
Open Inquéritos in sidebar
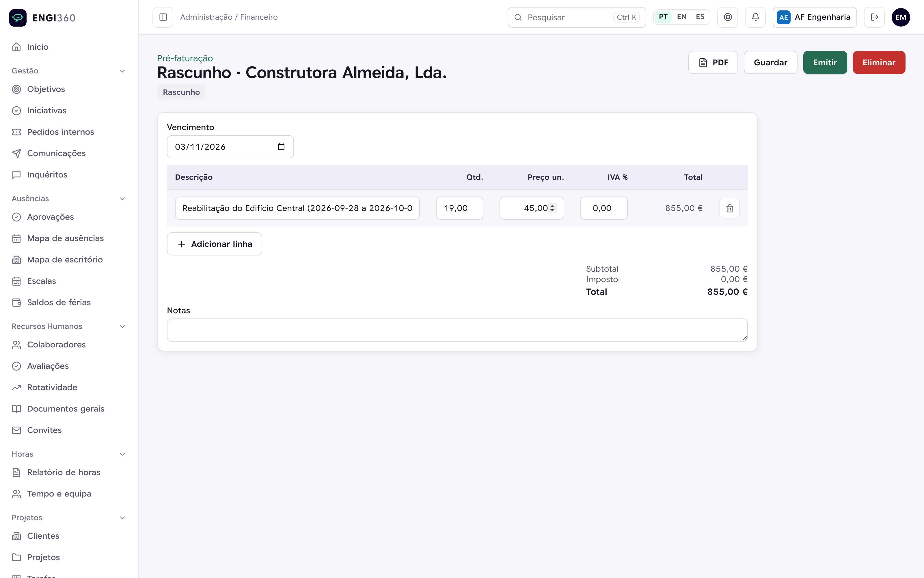pos(69,175)
